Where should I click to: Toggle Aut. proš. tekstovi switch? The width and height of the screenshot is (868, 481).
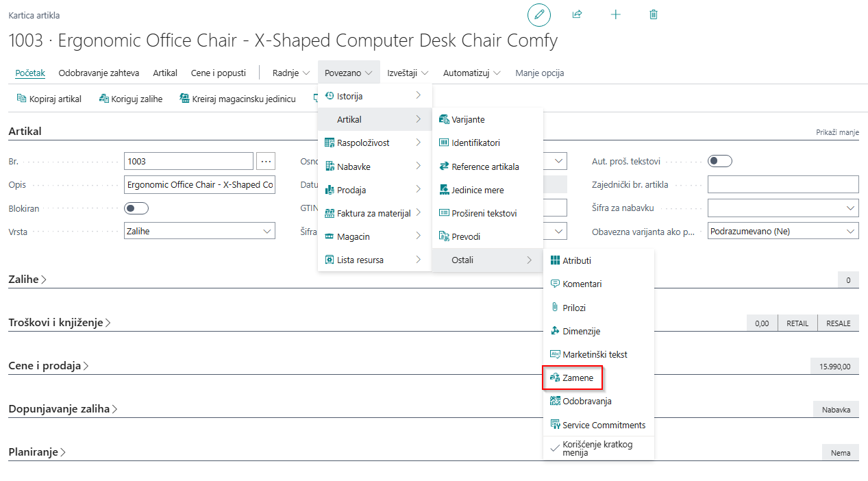719,161
